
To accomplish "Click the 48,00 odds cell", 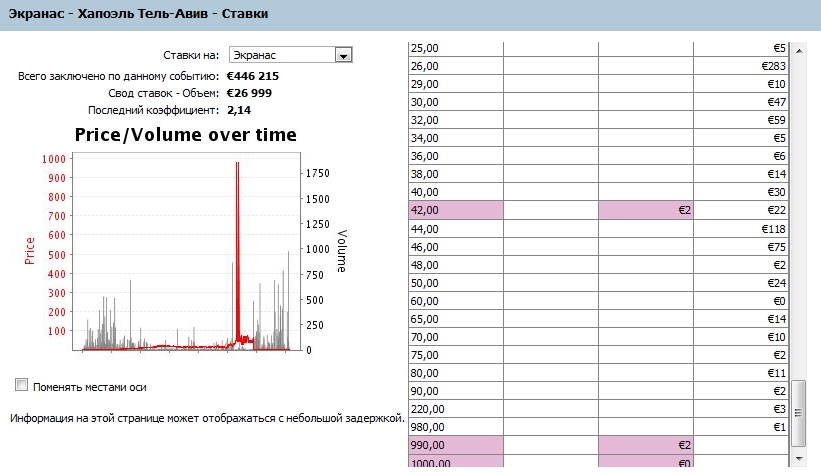I will 456,265.
